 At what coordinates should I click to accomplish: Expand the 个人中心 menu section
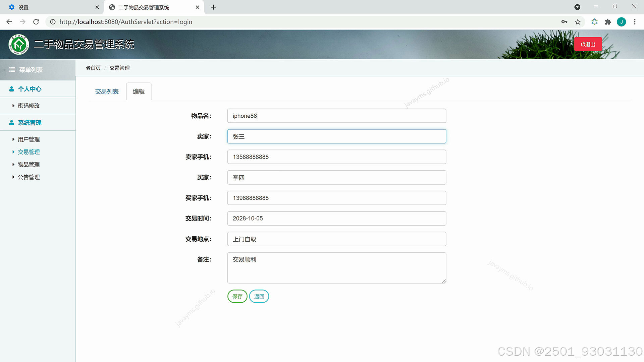[38, 89]
